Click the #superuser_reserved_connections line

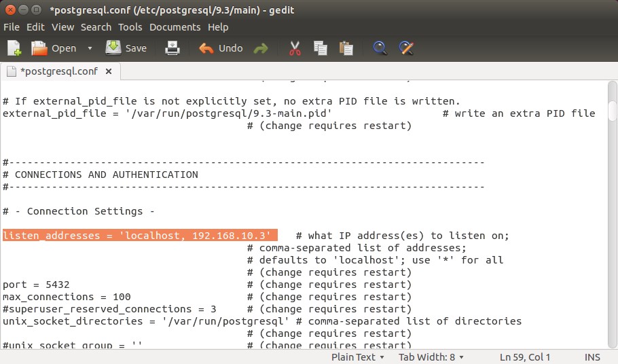pos(109,309)
